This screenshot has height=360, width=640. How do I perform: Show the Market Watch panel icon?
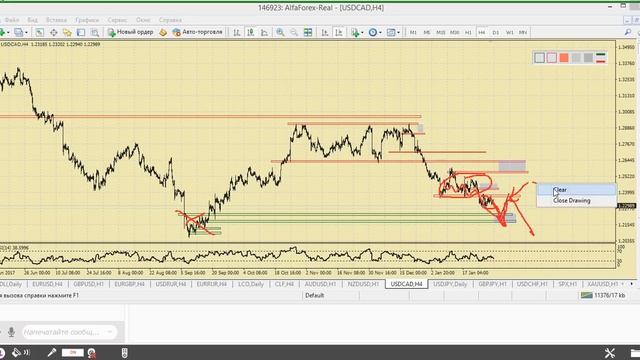[40, 32]
